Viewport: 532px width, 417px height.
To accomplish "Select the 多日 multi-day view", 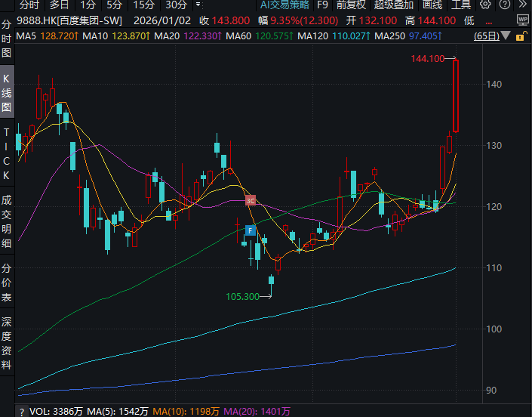I will (x=60, y=5).
